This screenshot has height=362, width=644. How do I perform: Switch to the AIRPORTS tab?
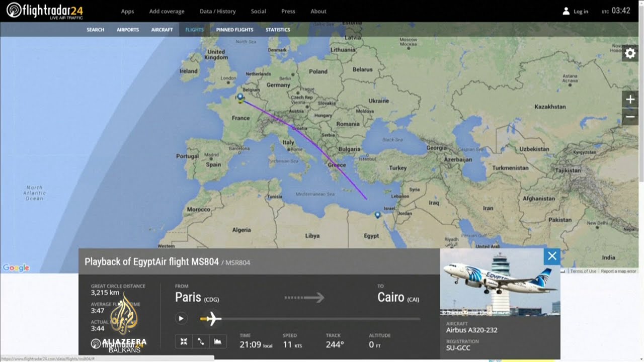(x=128, y=30)
